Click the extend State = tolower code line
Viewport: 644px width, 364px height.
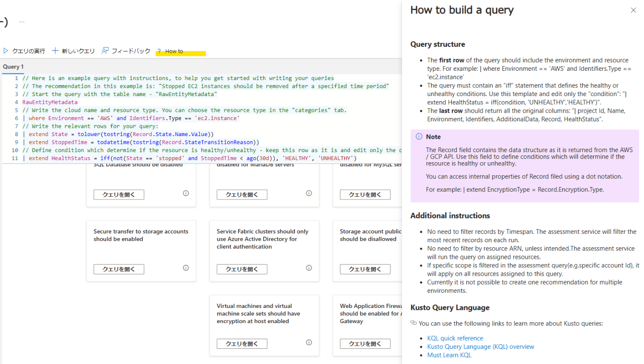(118, 134)
